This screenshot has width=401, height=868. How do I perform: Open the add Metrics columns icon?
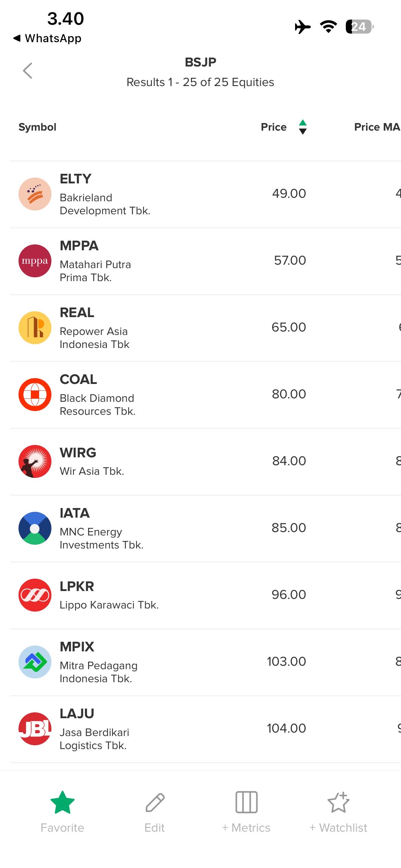(x=246, y=802)
